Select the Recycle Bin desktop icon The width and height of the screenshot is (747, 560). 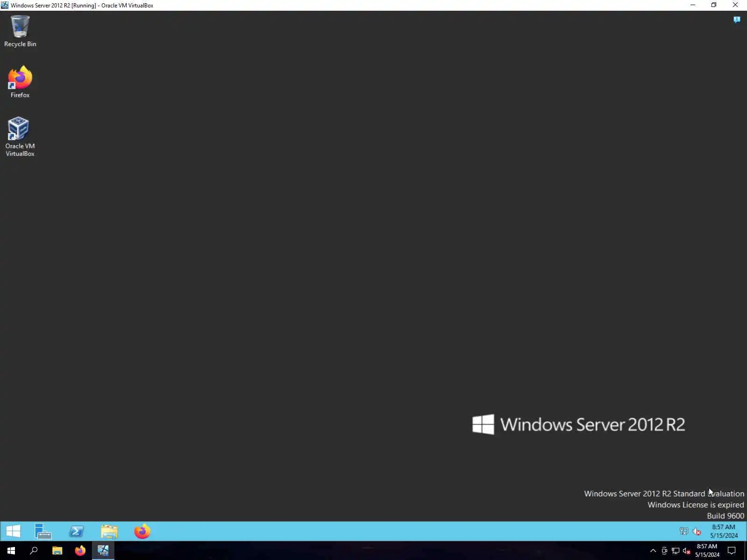pos(20,31)
